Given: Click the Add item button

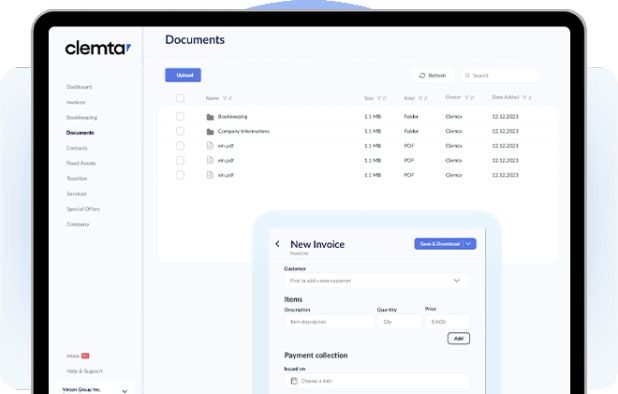Looking at the screenshot, I should coord(459,338).
